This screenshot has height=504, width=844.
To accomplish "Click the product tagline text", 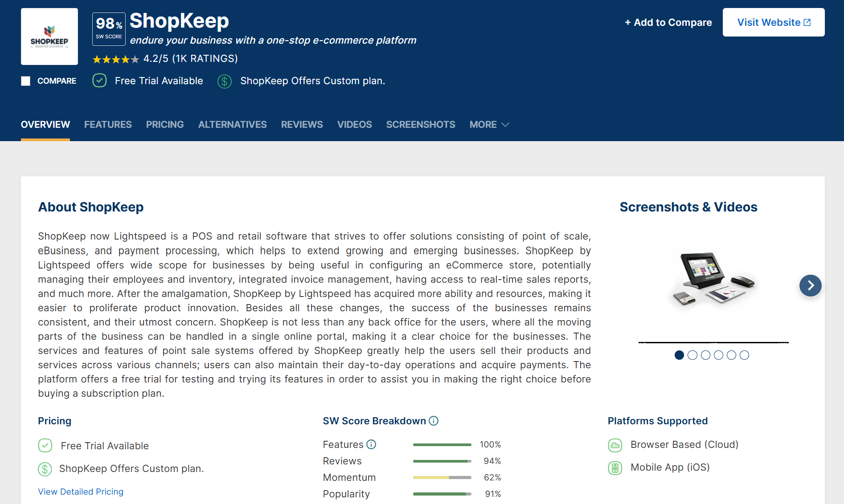I will [x=273, y=41].
